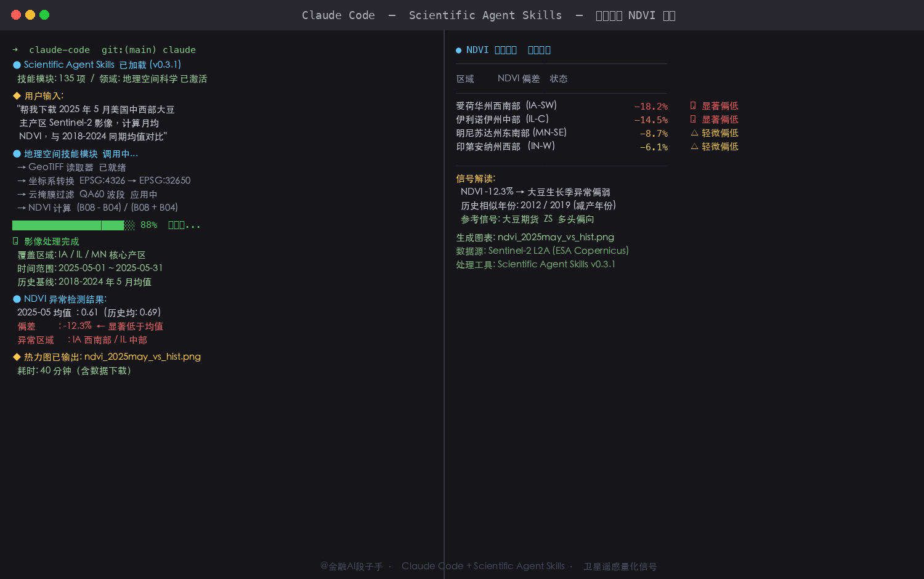This screenshot has height=579, width=924.
Task: Click the 88% progress percentage label
Action: (x=148, y=225)
